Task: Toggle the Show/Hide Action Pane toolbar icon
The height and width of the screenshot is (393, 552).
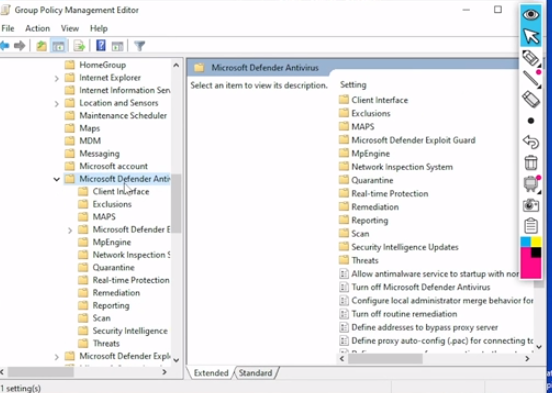Action: click(x=117, y=46)
